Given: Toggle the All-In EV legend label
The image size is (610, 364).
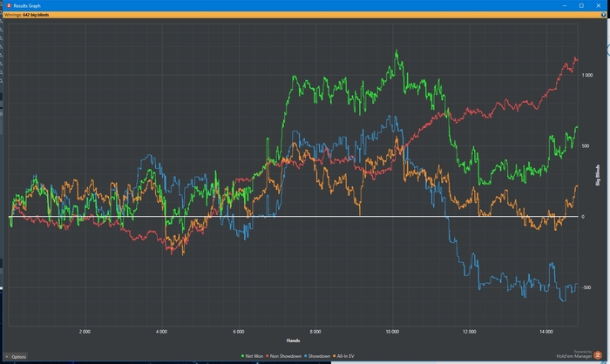Looking at the screenshot, I should pos(345,356).
